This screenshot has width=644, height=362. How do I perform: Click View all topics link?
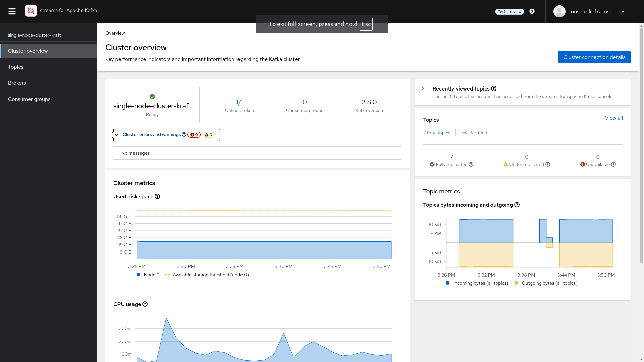tap(613, 118)
